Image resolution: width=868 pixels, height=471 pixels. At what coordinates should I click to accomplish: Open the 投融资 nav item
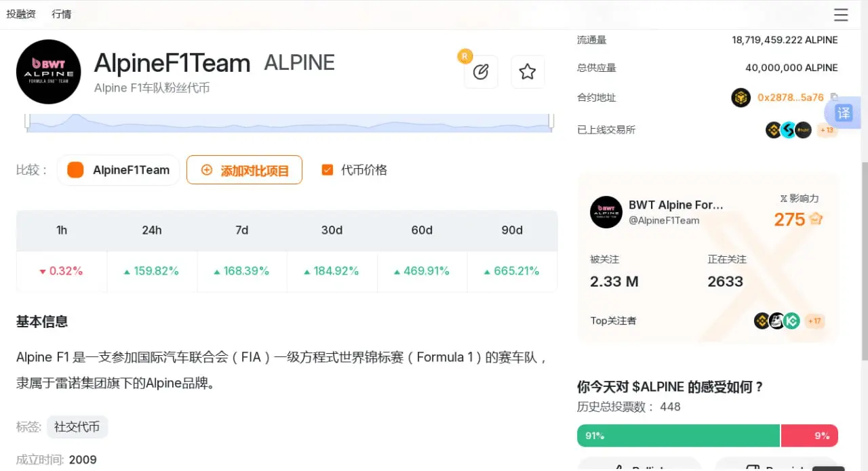(21, 14)
